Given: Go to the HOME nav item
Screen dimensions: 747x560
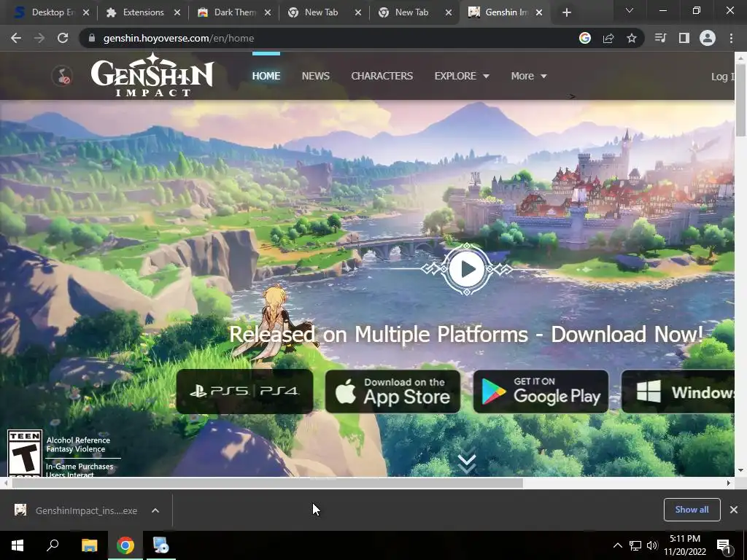Looking at the screenshot, I should [266, 76].
